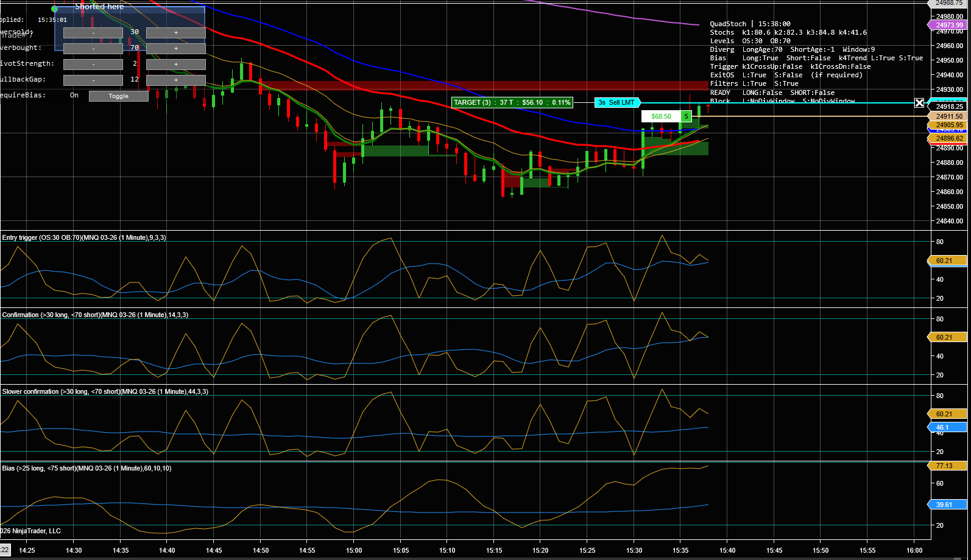This screenshot has height=560, width=971.
Task: Select the 60.21 marker in Confirmation panel
Action: coord(947,337)
